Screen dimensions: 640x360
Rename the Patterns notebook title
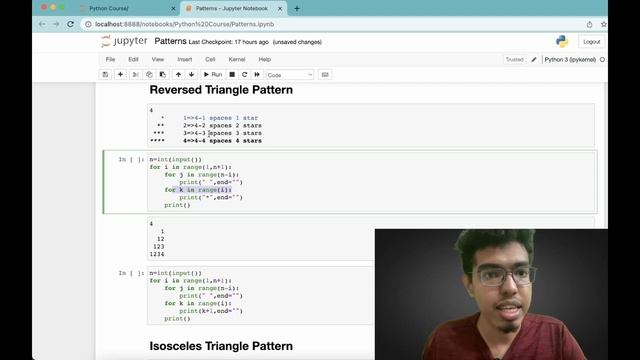tap(170, 41)
